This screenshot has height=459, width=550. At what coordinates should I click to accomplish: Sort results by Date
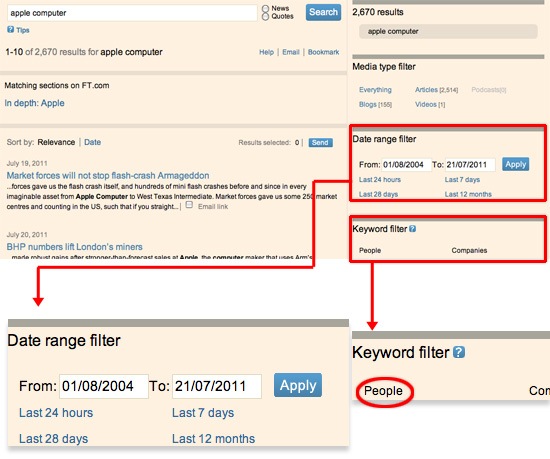pos(93,142)
